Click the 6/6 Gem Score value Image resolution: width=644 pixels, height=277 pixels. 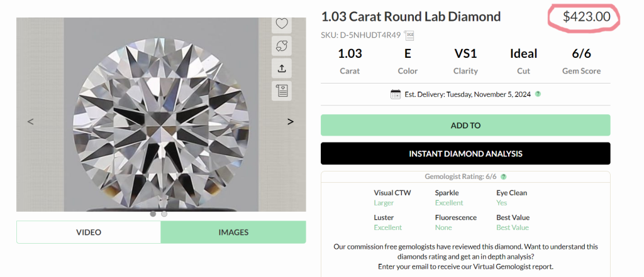tap(581, 53)
